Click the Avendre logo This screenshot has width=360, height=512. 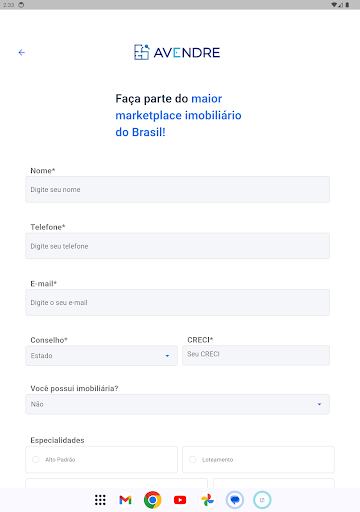click(177, 52)
